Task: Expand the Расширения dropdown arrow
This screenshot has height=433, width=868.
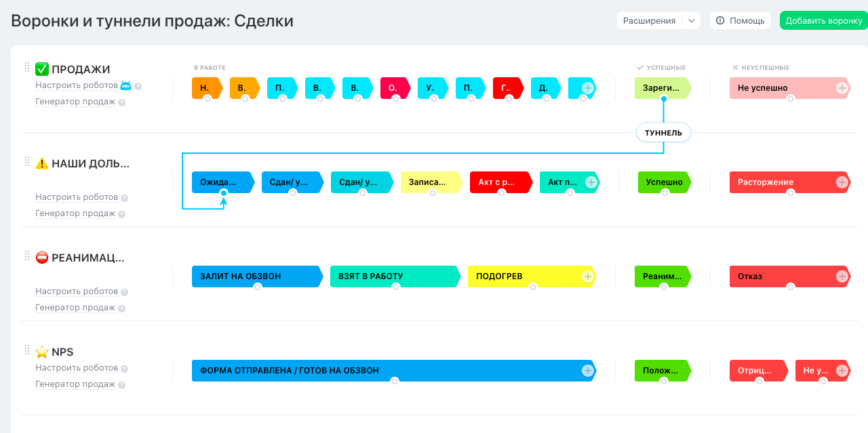Action: tap(692, 21)
